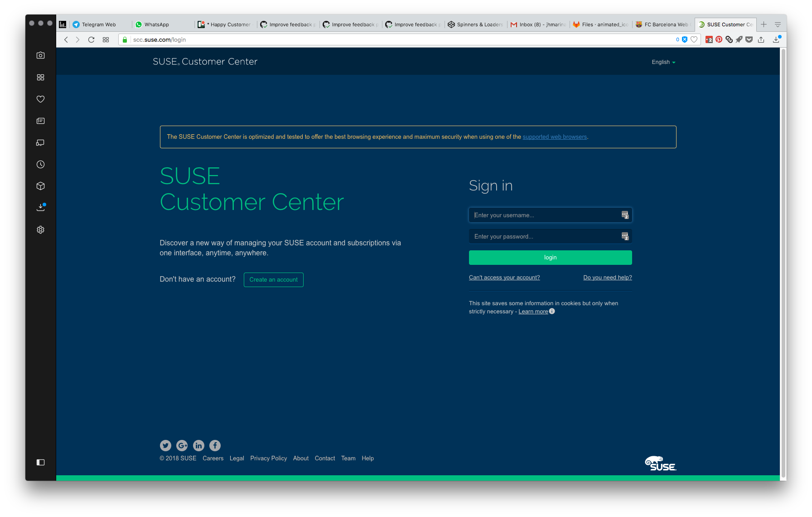
Task: Reload the current page
Action: point(91,39)
